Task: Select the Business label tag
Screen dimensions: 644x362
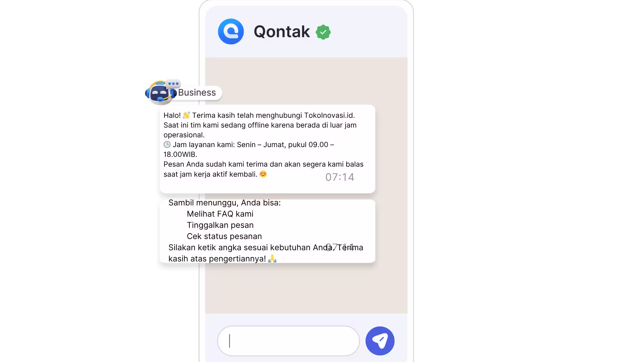Action: (x=197, y=93)
